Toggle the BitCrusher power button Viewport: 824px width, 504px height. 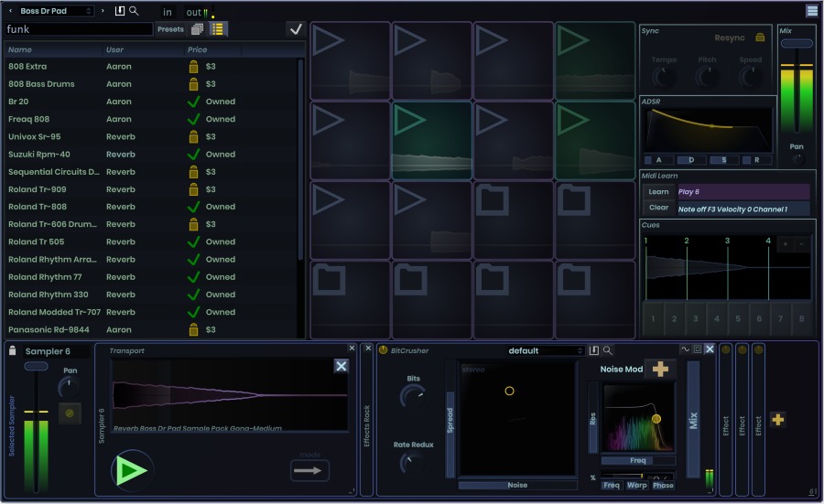383,349
